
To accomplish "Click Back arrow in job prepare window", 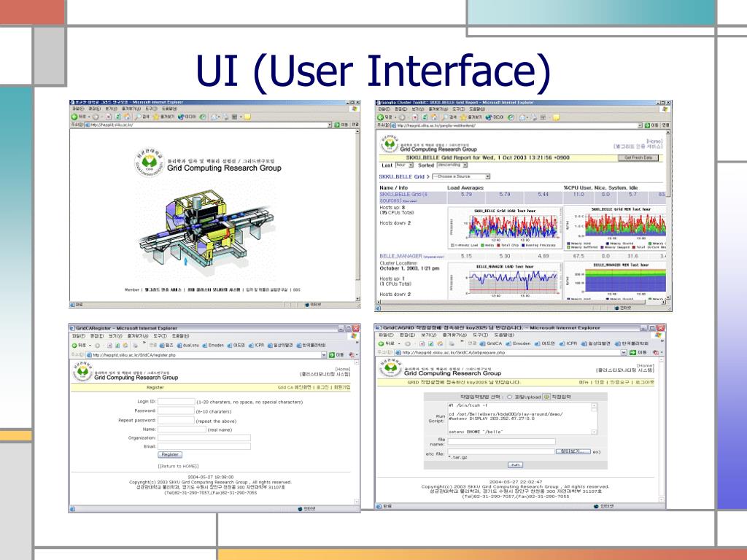I will (x=381, y=343).
